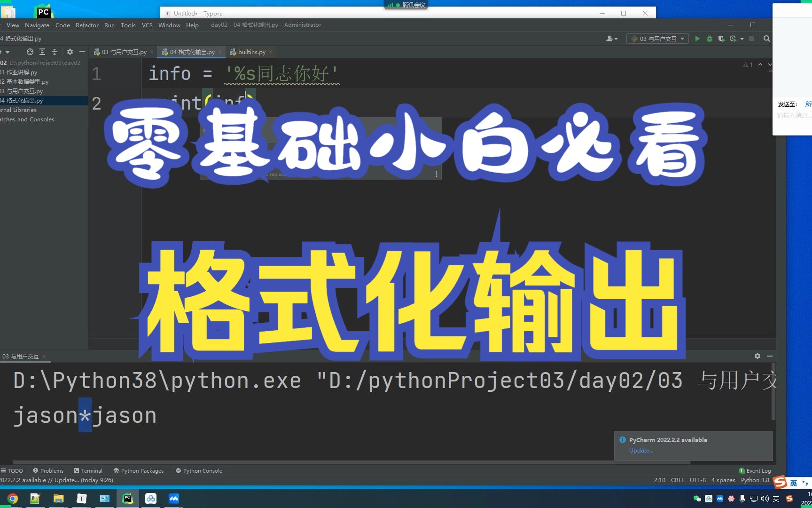
Task: Click the locate opened file target icon
Action: tap(30, 52)
